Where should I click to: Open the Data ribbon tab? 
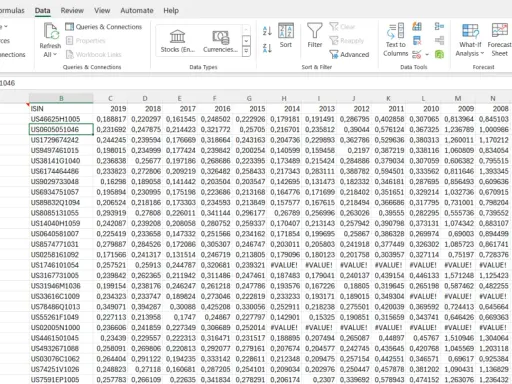point(42,11)
